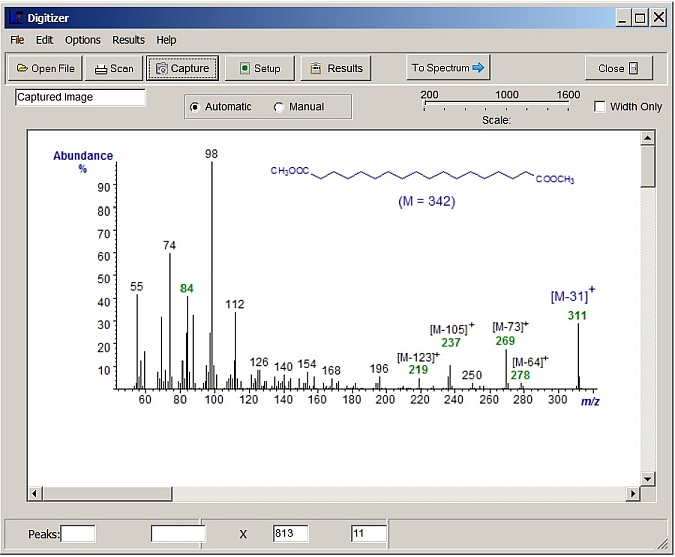Send data with To Spectrum arrow
This screenshot has width=675, height=557.
click(448, 68)
